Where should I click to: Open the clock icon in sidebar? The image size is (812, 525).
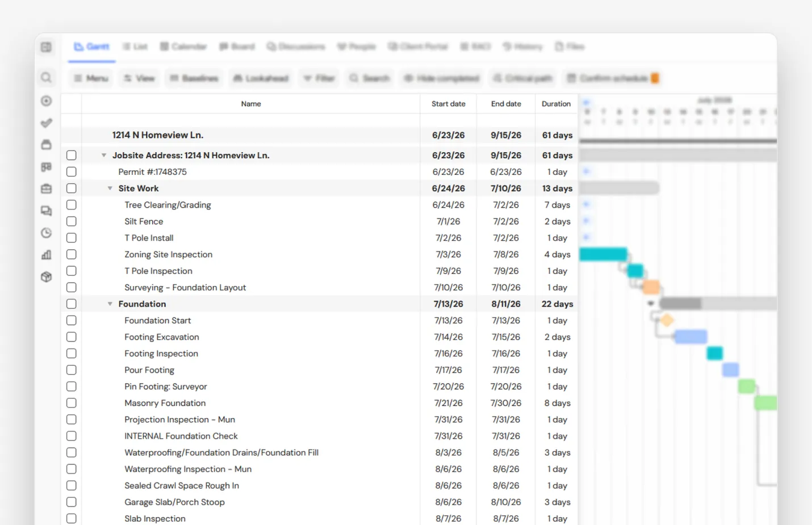47,233
